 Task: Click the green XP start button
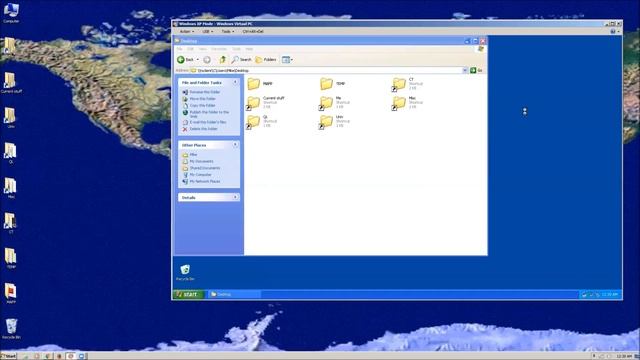pos(188,294)
